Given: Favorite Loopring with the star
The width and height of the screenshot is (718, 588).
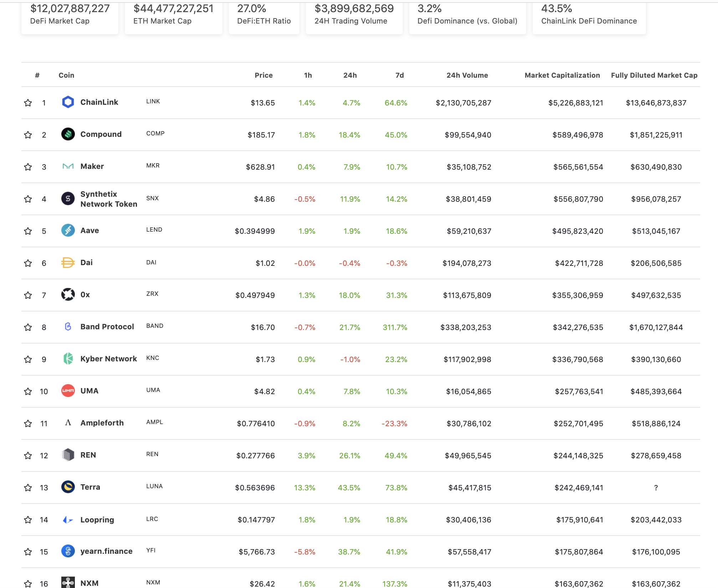Looking at the screenshot, I should point(28,520).
